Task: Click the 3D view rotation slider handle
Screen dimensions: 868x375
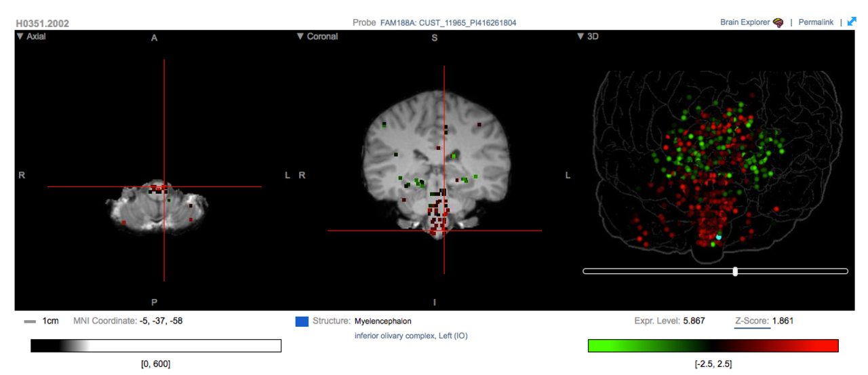Action: coord(735,271)
